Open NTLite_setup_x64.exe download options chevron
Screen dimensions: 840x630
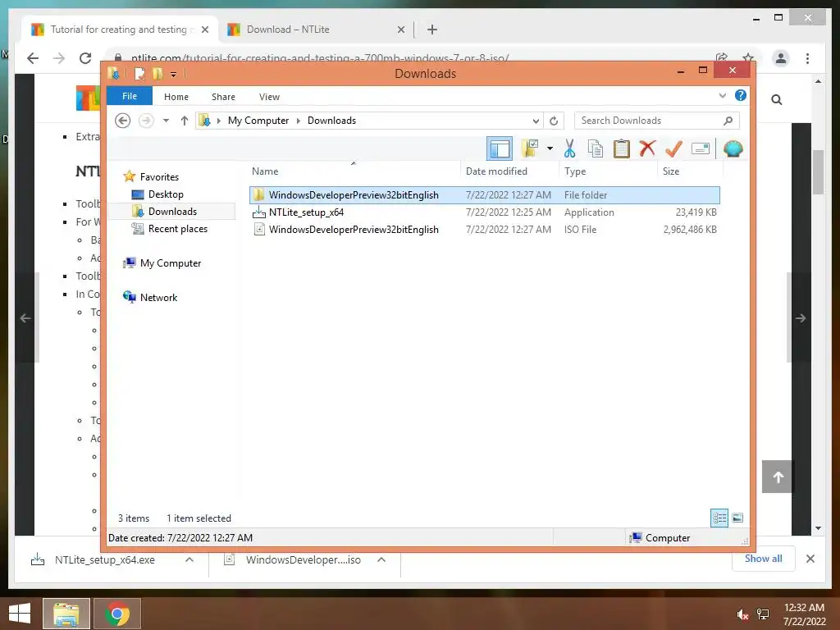(x=189, y=559)
